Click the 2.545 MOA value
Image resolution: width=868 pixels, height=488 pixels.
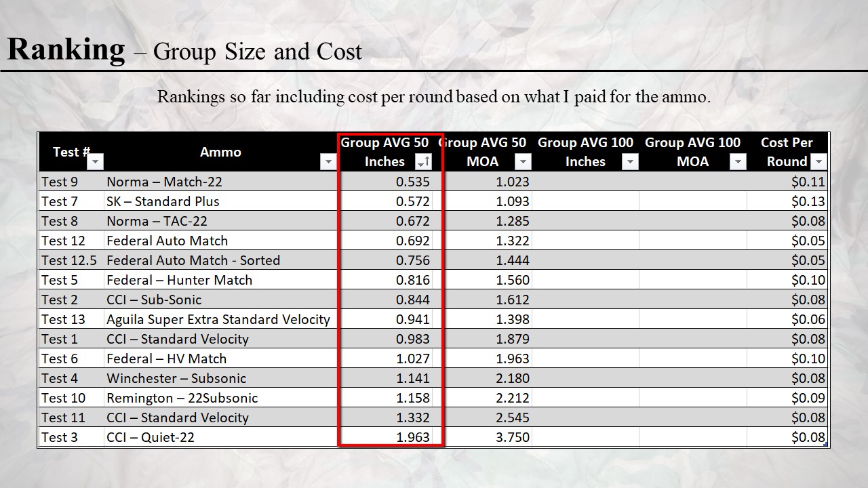click(513, 418)
